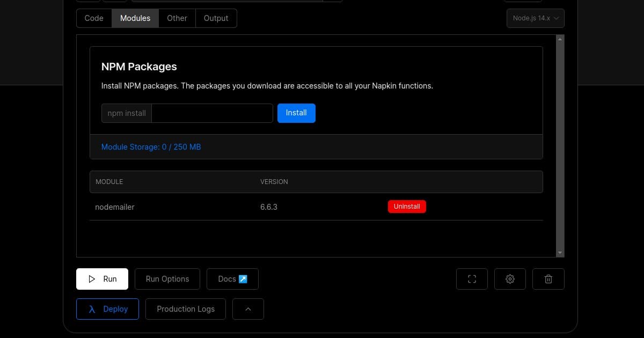Collapse the panel using the chevron button

248,308
